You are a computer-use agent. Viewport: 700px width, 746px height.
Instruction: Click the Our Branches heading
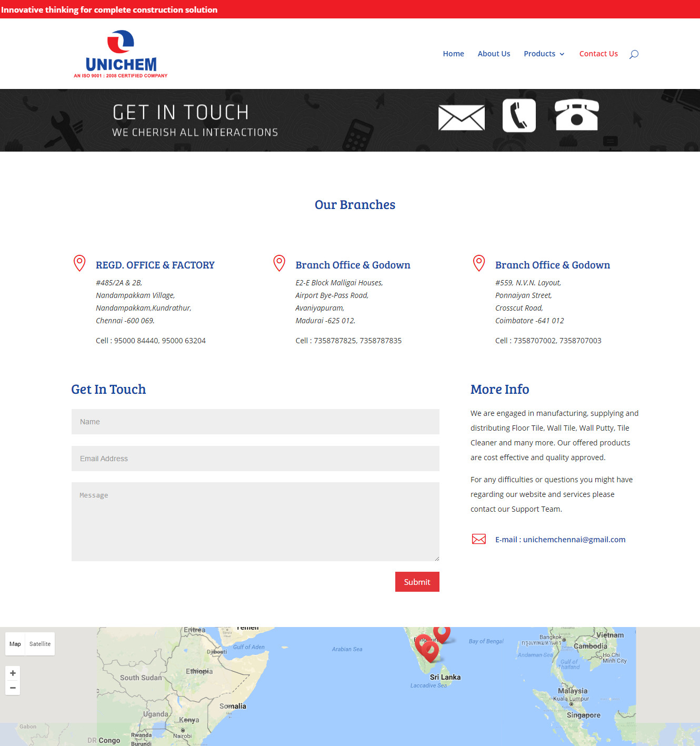[355, 205]
